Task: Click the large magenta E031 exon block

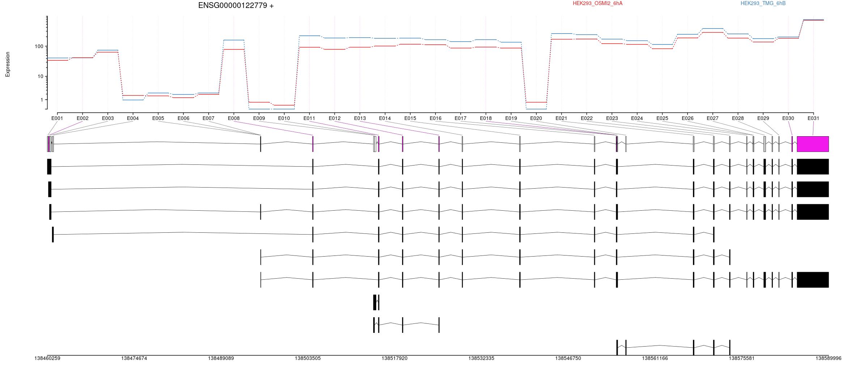Action: (x=813, y=144)
